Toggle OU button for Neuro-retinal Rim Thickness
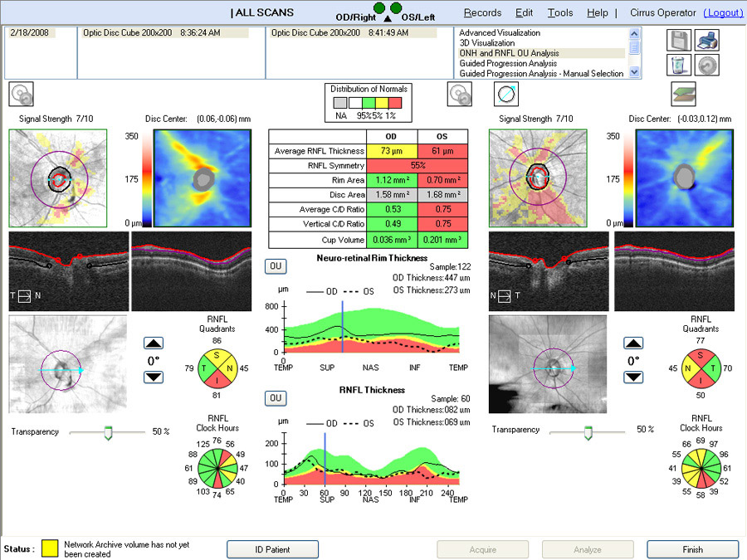 click(276, 266)
